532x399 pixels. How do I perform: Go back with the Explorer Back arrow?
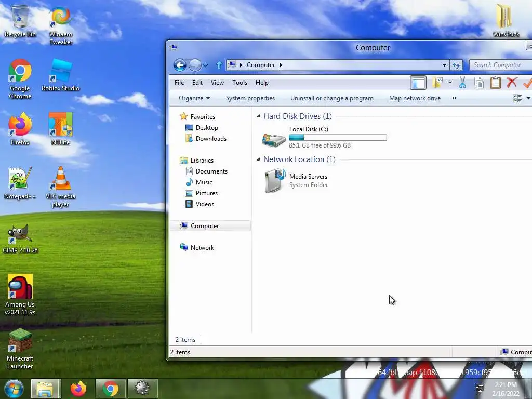click(180, 65)
